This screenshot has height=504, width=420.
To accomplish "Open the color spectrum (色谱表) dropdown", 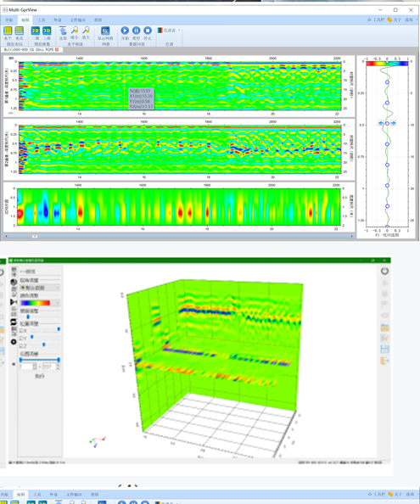I will pos(169,31).
